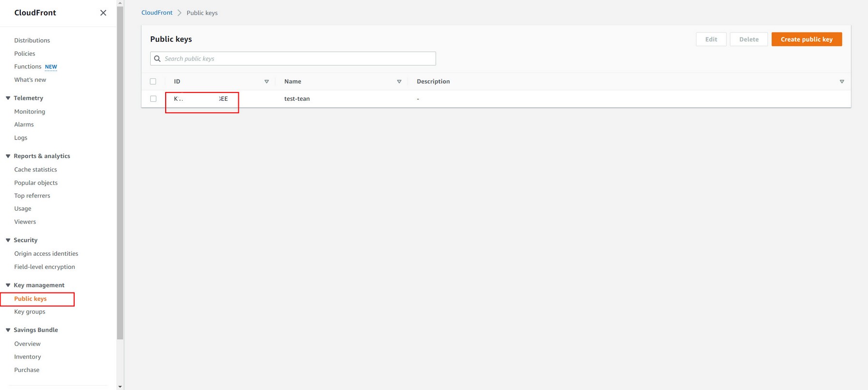Click the NEW badge beside Functions
Image resolution: width=868 pixels, height=390 pixels.
(x=51, y=67)
